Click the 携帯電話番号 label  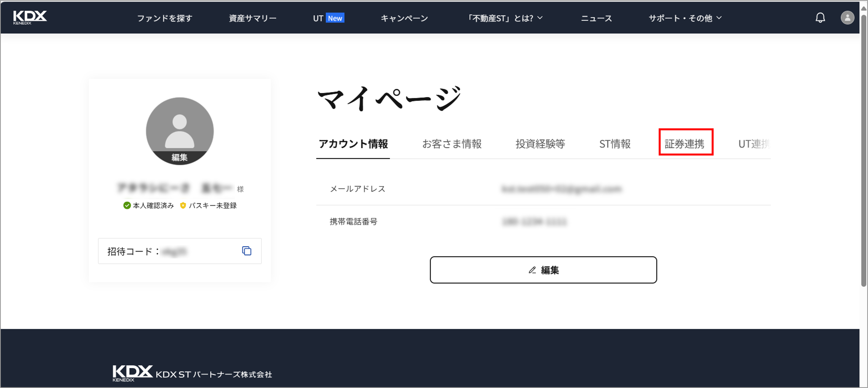353,222
